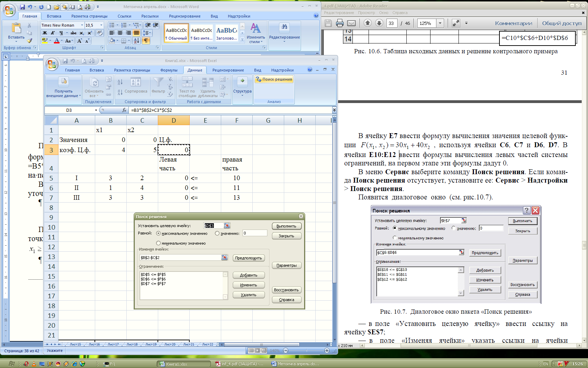This screenshot has height=368, width=588.
Task: Toggle paragraph marks icon in Word ribbon
Action: coord(146,41)
